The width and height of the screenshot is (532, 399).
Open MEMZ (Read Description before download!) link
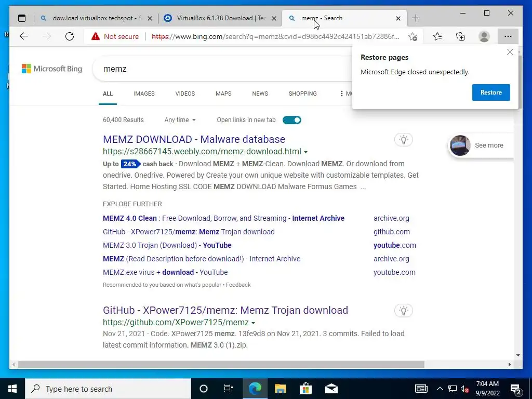pos(202,259)
